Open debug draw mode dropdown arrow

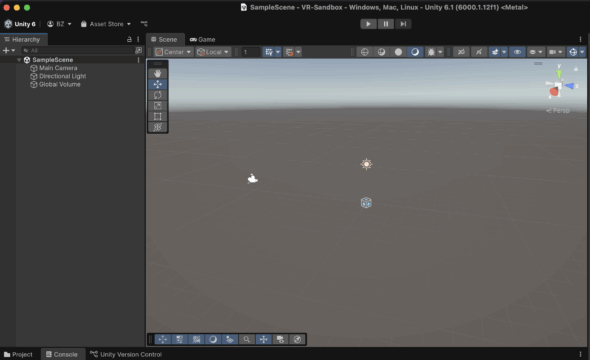(440, 52)
